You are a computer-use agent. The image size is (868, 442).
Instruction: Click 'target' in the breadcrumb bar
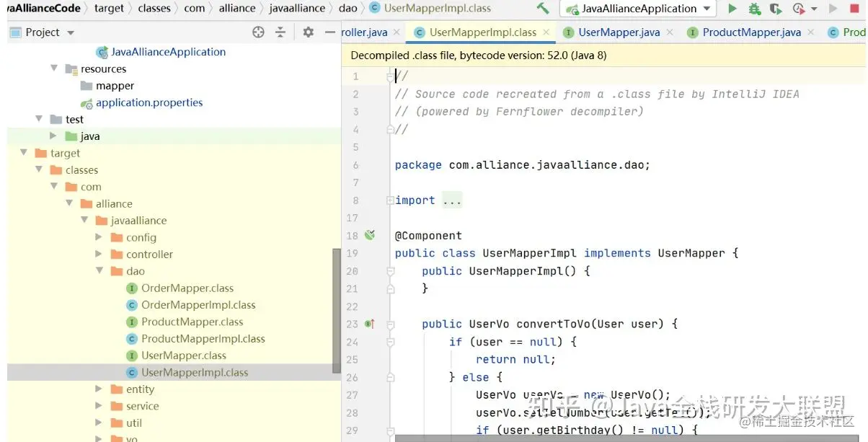pyautogui.click(x=109, y=9)
